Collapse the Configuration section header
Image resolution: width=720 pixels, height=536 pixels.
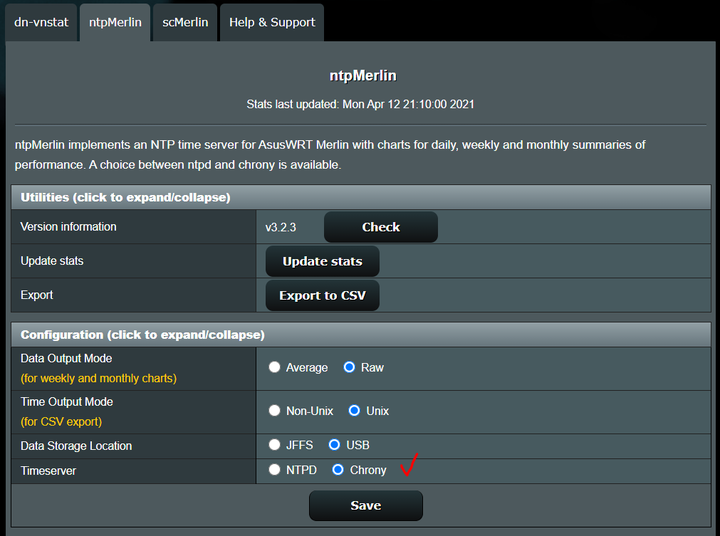click(x=361, y=335)
